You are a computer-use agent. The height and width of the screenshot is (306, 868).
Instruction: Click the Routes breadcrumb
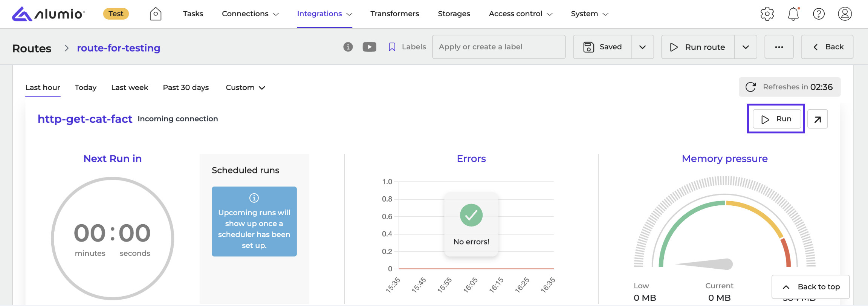point(32,48)
